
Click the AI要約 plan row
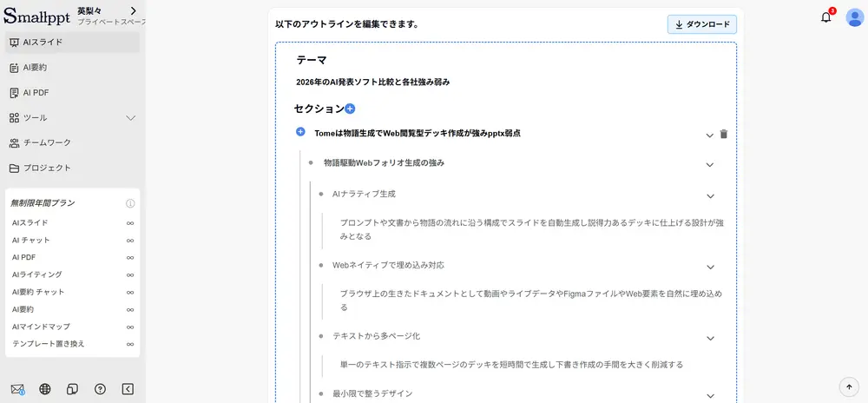pos(73,309)
